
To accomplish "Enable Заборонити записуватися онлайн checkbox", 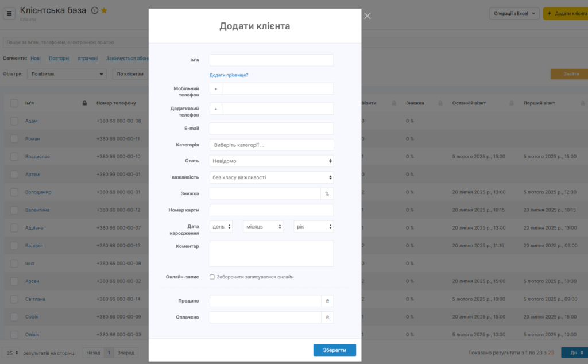I will click(x=212, y=277).
